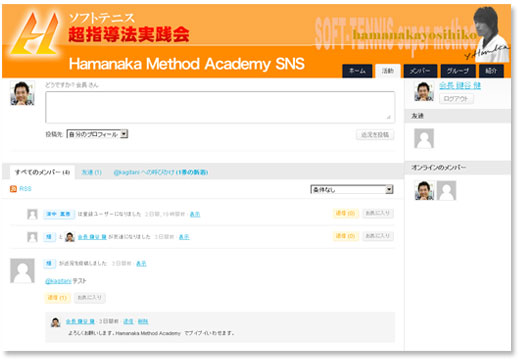This screenshot has width=520, height=361.
Task: Click the name tag on the status post line
Action: pos(49,264)
